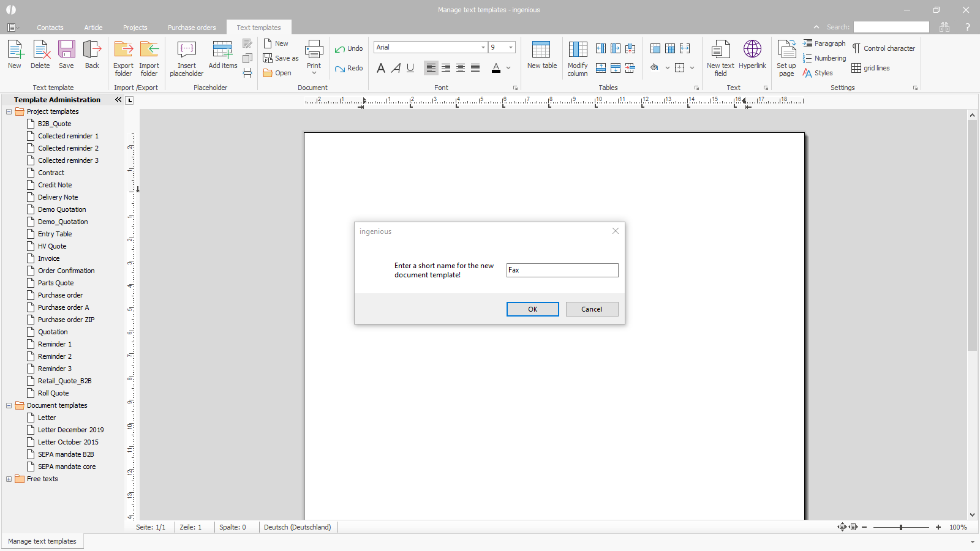Insert a New table
This screenshot has height=551, width=980.
tap(541, 50)
